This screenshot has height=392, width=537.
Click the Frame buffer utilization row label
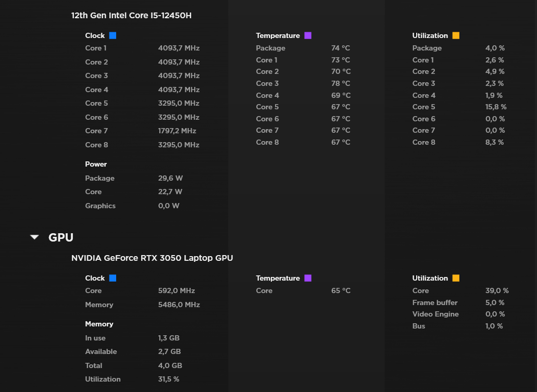pyautogui.click(x=435, y=303)
